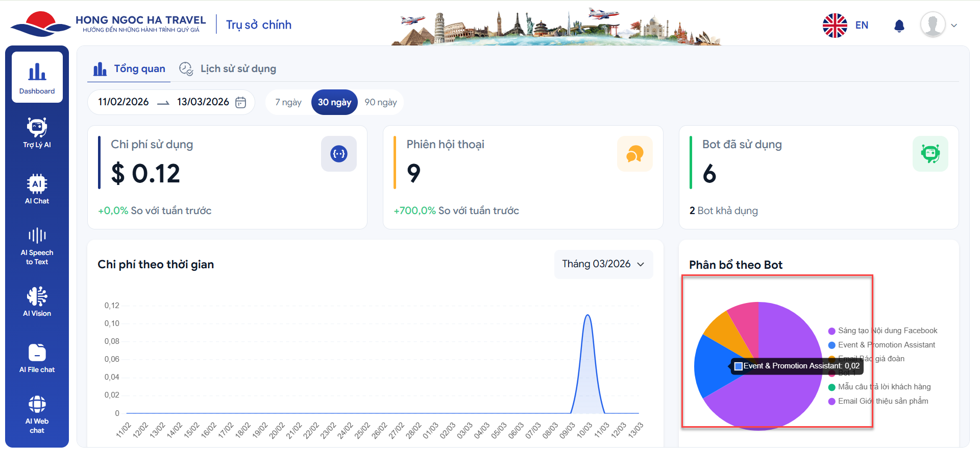
Task: Expand the Tháng 03/2026 month dropdown
Action: pos(603,264)
